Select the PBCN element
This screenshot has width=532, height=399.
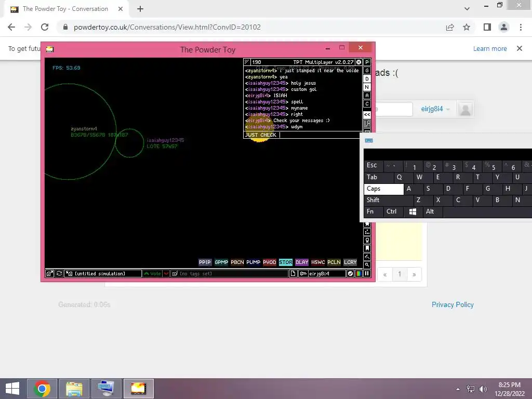237,262
